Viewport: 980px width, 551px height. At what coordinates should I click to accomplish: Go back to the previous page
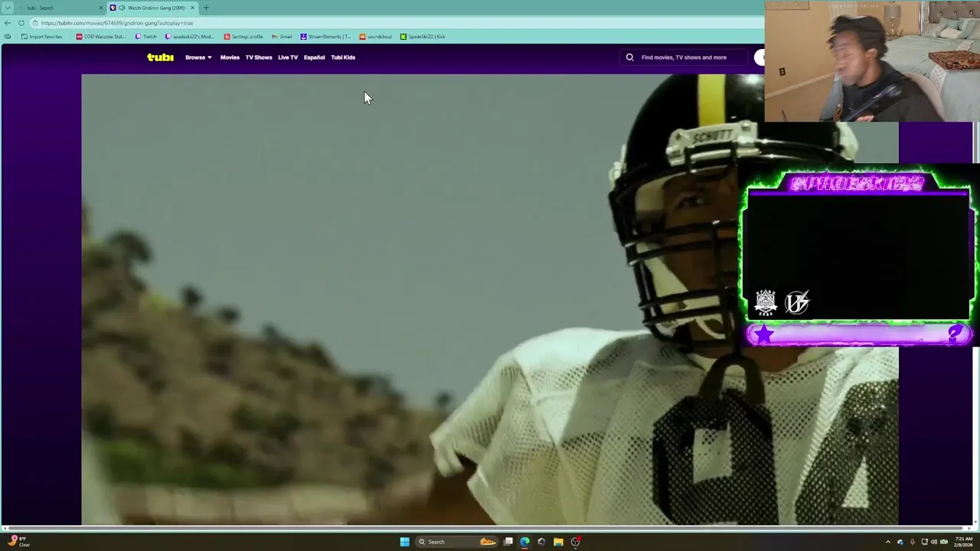click(8, 23)
